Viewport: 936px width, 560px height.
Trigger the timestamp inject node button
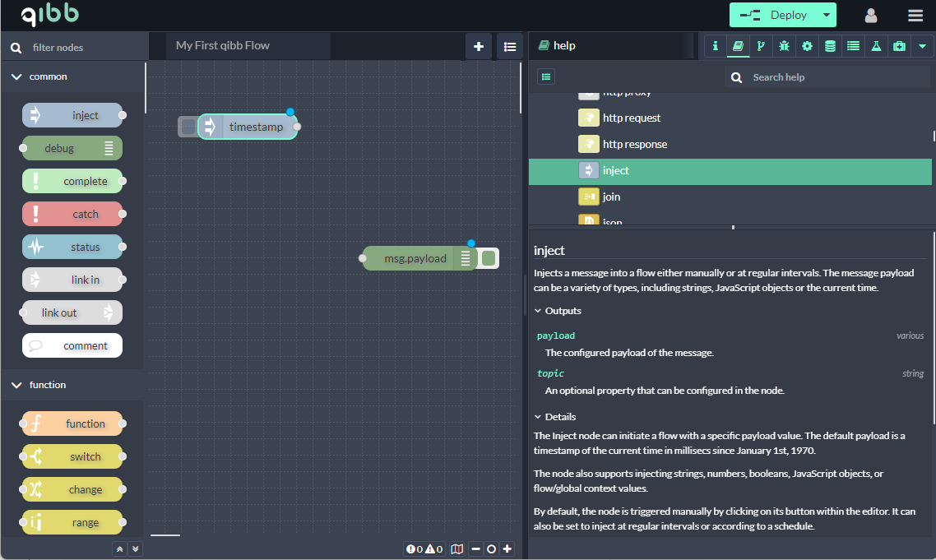tap(188, 127)
